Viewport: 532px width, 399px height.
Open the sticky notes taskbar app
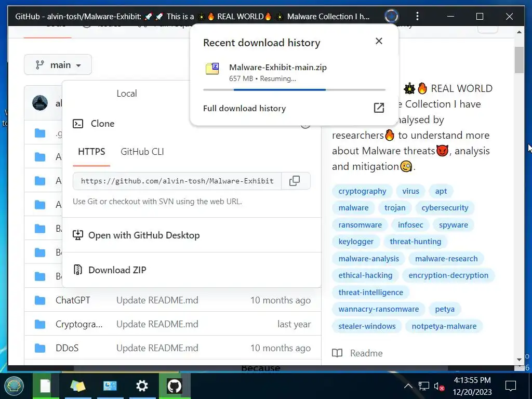tap(78, 386)
